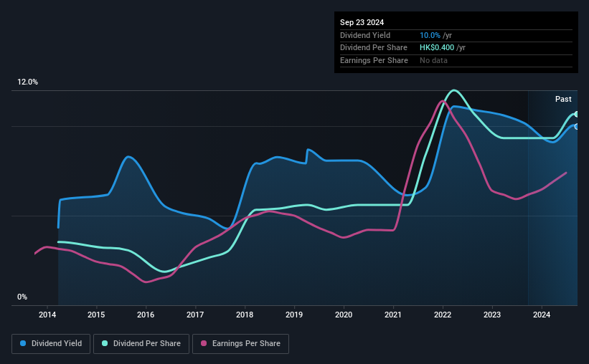
Task: Click the pink Earnings Per Share legend dot
Action: (x=204, y=343)
